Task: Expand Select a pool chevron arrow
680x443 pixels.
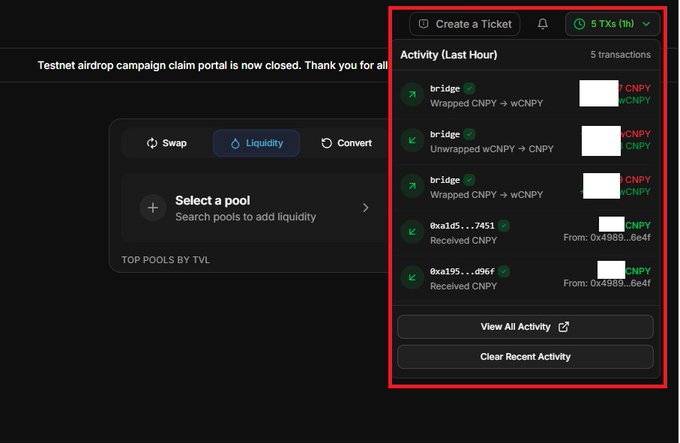Action: (366, 208)
